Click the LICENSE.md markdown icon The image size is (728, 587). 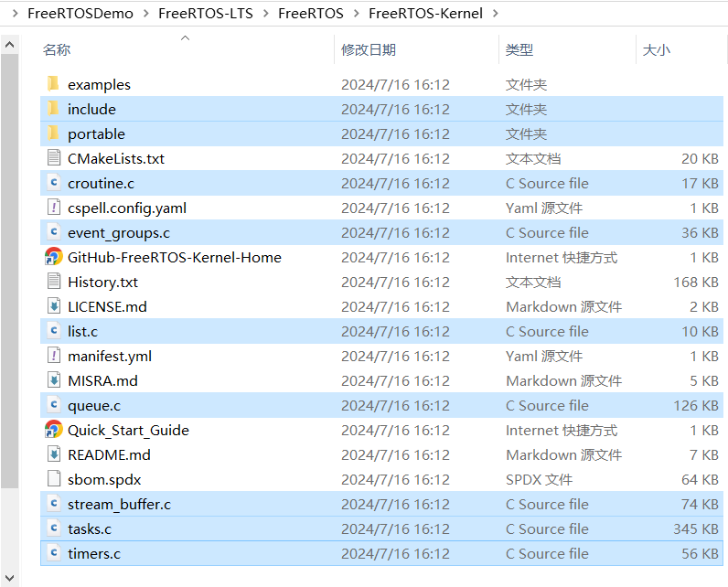point(54,306)
